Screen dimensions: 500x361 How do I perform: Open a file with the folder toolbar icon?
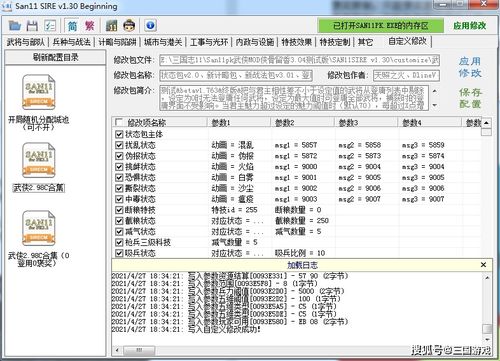[x=15, y=26]
